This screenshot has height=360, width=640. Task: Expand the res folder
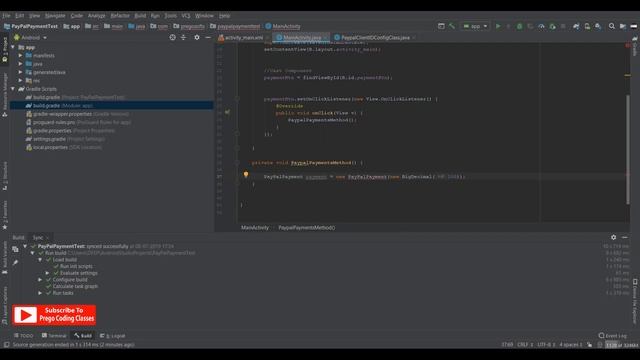tap(20, 80)
